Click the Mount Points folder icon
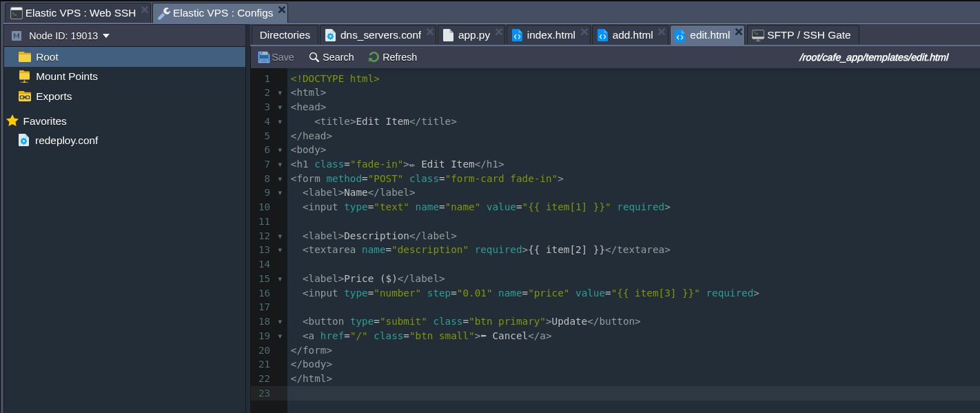This screenshot has height=413, width=980. 25,77
